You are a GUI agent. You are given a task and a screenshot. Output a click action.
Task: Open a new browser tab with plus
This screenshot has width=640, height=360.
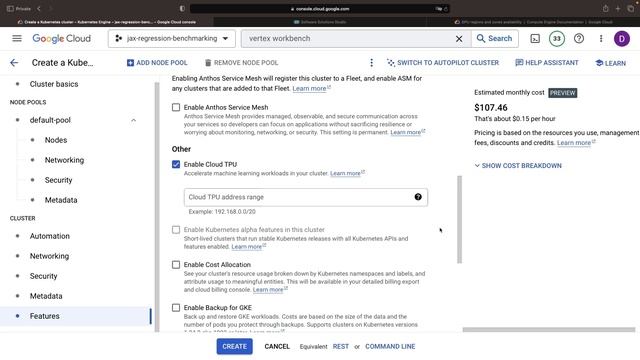618,9
